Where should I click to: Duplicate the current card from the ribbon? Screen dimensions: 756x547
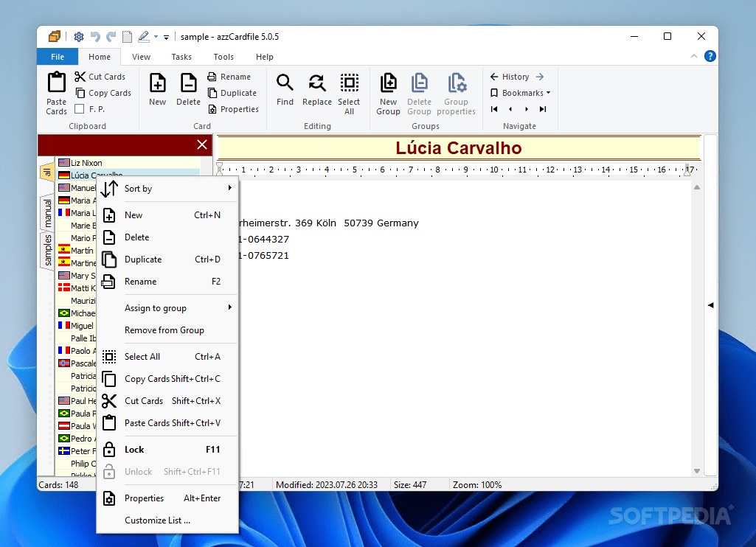tap(233, 93)
